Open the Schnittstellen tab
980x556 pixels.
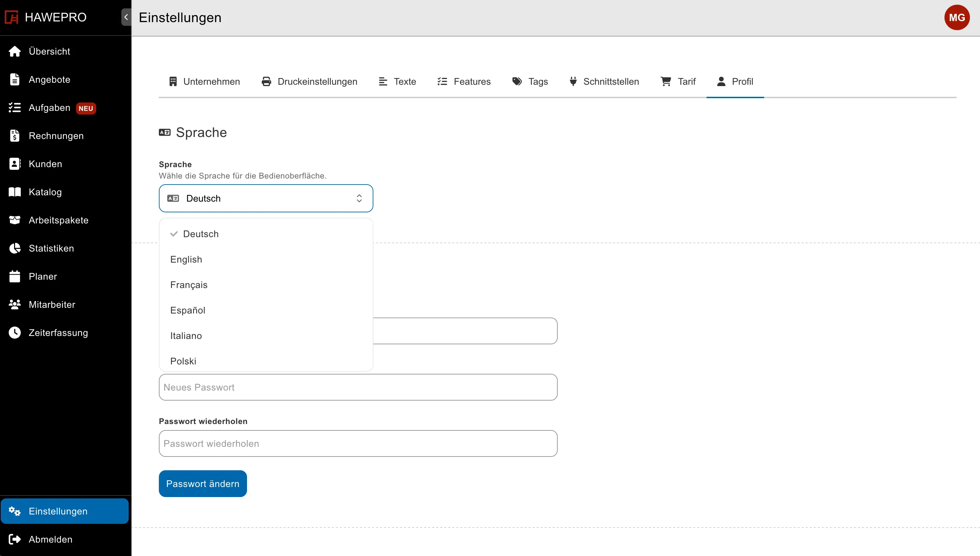[604, 81]
